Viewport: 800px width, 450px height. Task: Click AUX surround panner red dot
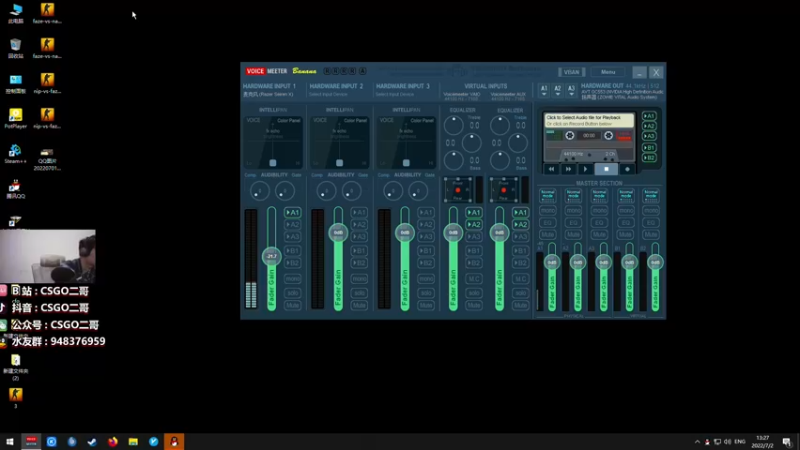point(504,190)
